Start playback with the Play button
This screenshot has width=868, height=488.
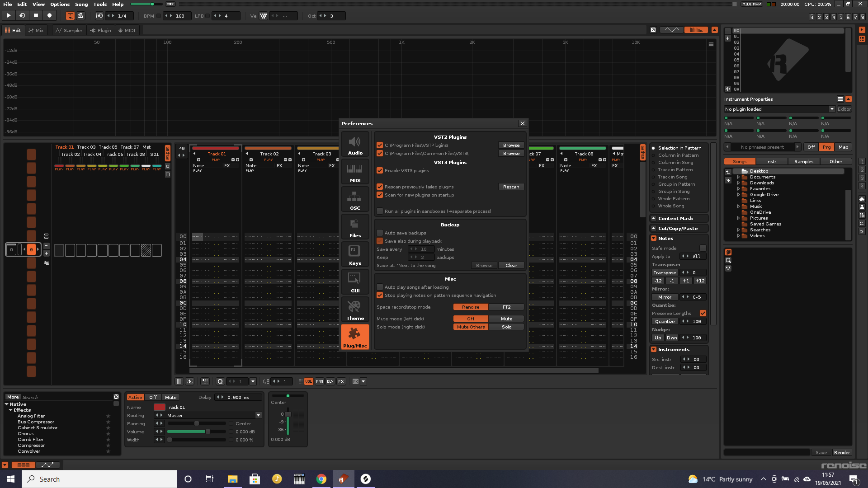pyautogui.click(x=9, y=15)
